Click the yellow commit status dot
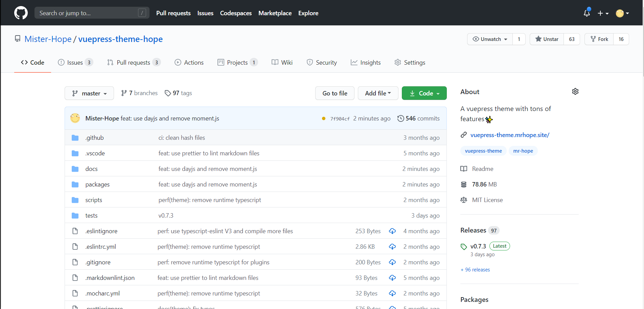Image resolution: width=644 pixels, height=309 pixels. coord(324,118)
